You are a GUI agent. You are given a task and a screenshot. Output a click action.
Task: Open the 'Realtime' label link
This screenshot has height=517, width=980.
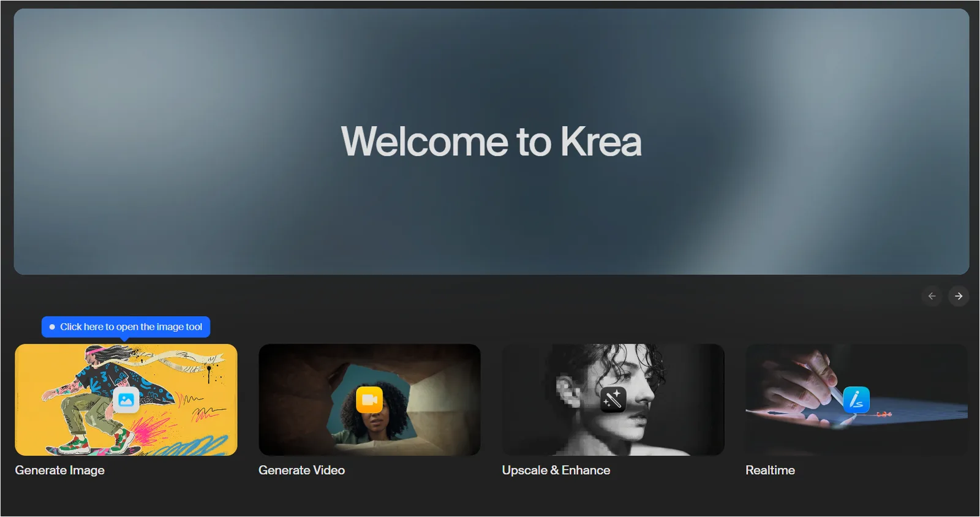click(771, 470)
